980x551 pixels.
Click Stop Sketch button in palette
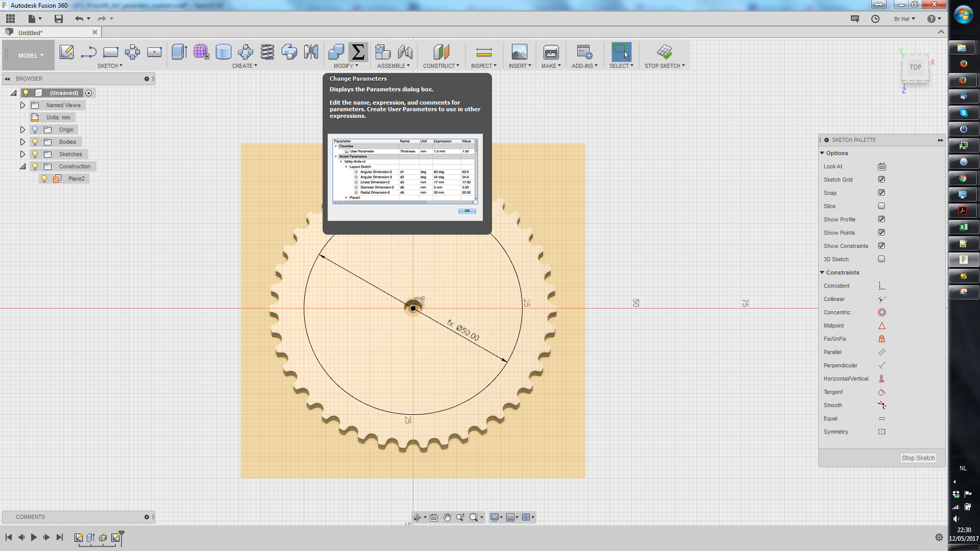click(x=918, y=458)
